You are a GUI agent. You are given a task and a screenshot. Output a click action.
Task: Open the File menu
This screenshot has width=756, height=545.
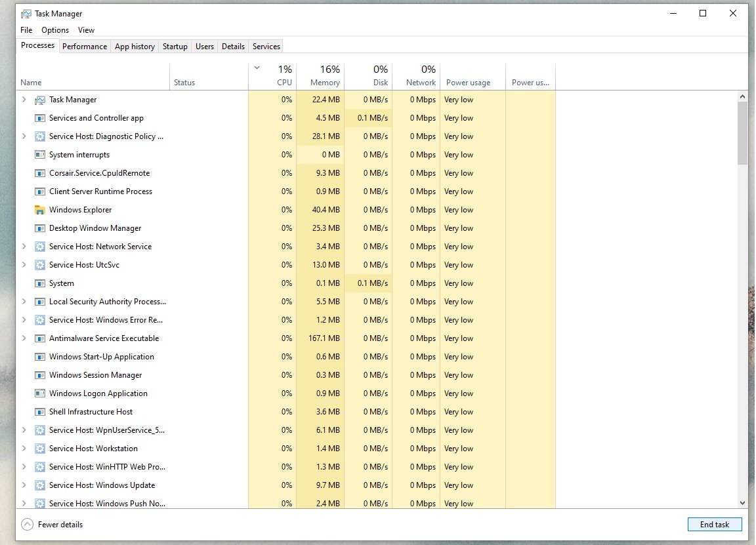[26, 30]
